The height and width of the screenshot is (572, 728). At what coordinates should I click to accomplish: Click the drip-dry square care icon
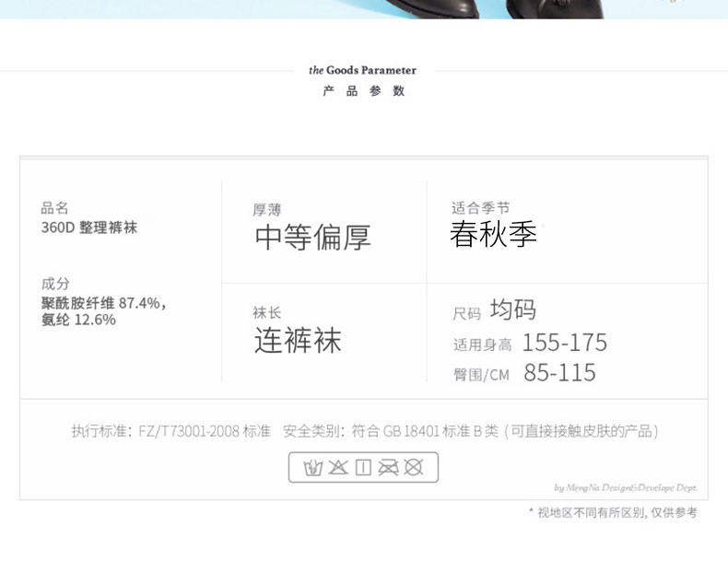point(363,467)
